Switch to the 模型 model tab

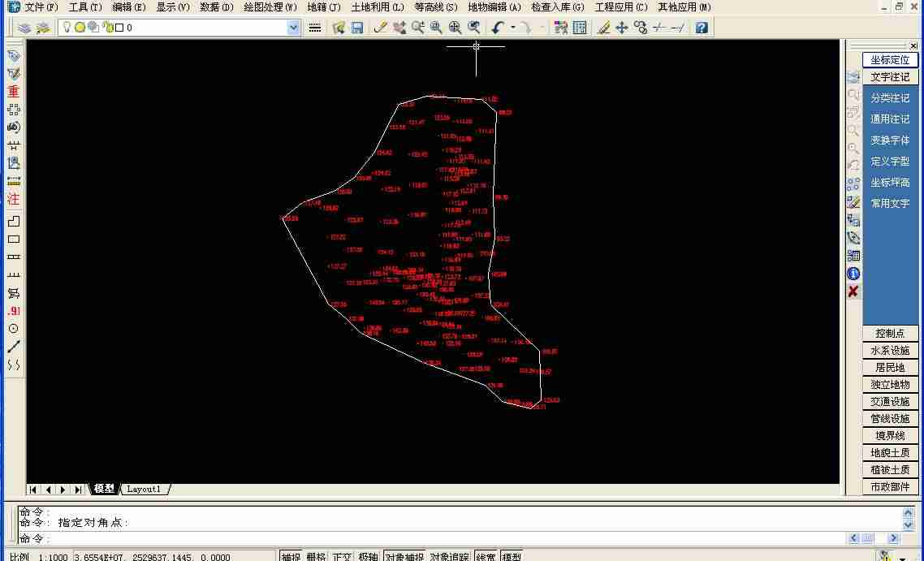click(104, 489)
